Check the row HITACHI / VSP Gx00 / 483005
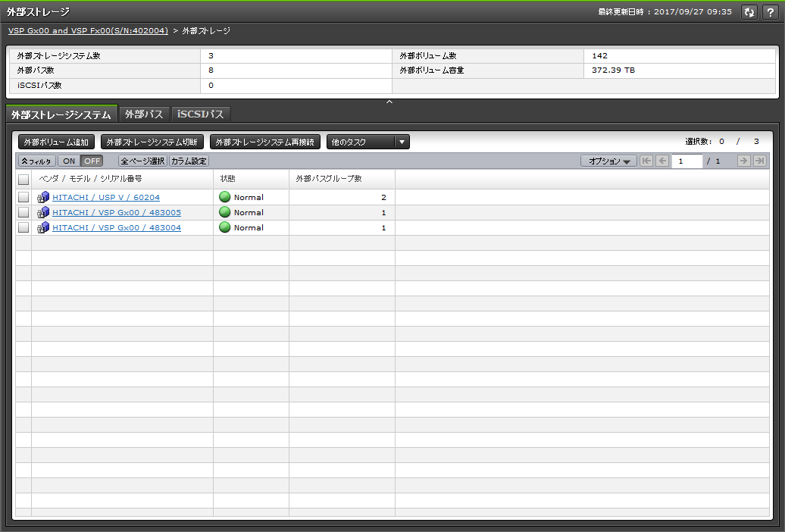The width and height of the screenshot is (785, 532). (x=23, y=212)
